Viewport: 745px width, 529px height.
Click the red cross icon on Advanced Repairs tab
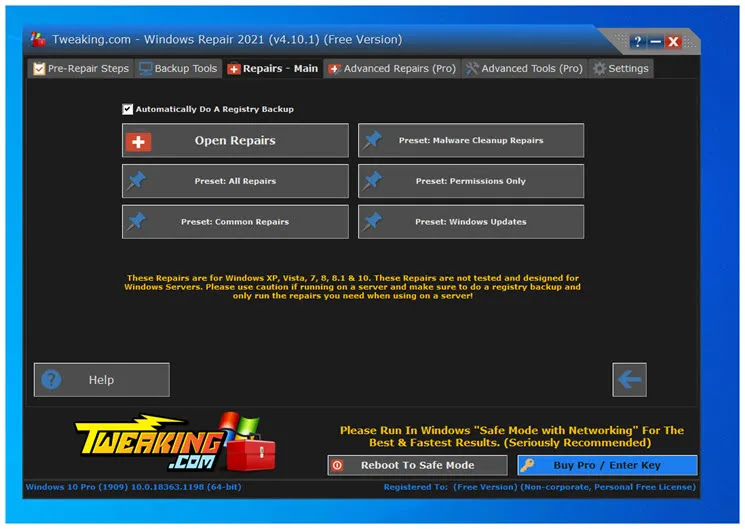[x=334, y=69]
